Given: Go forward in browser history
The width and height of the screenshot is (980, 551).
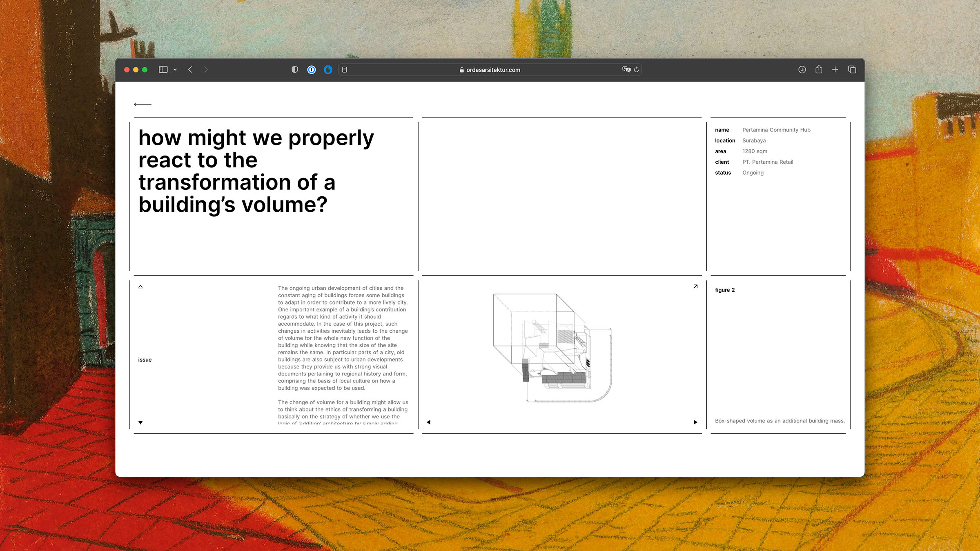Looking at the screenshot, I should [206, 70].
